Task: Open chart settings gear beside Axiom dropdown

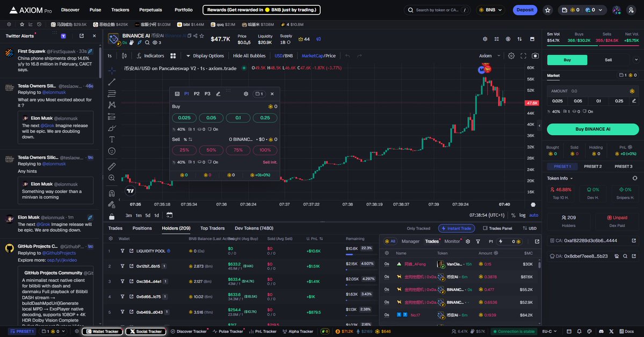Action: click(x=511, y=56)
